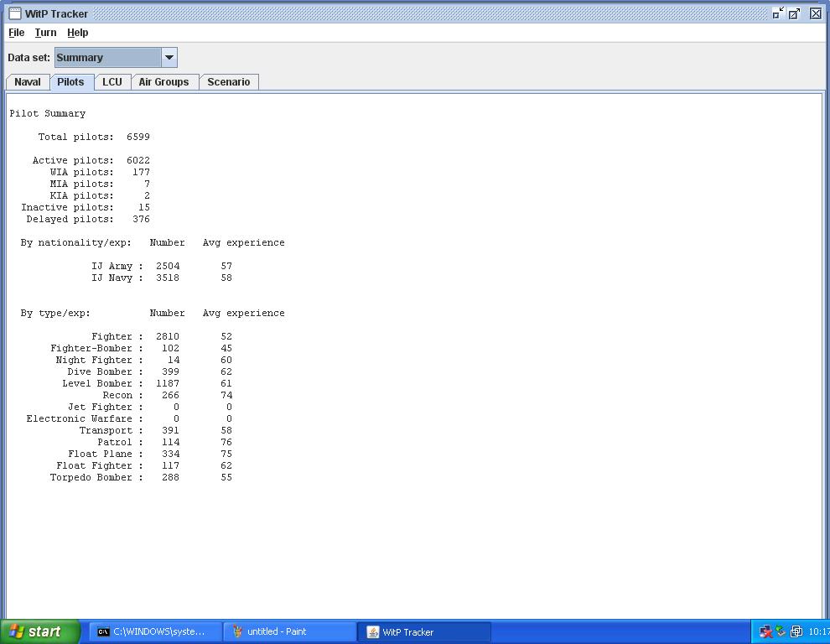This screenshot has height=644, width=830.
Task: Select the Pilots tab
Action: tap(71, 82)
